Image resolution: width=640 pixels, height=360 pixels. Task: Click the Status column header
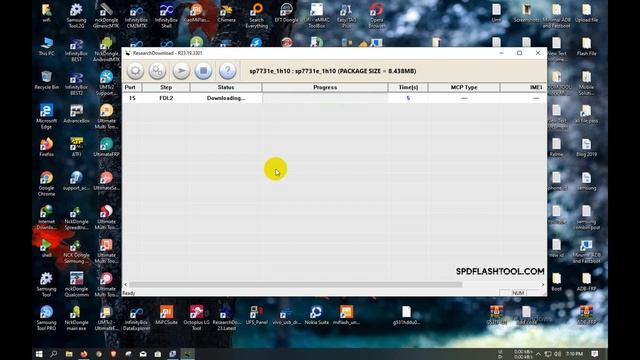[x=226, y=87]
